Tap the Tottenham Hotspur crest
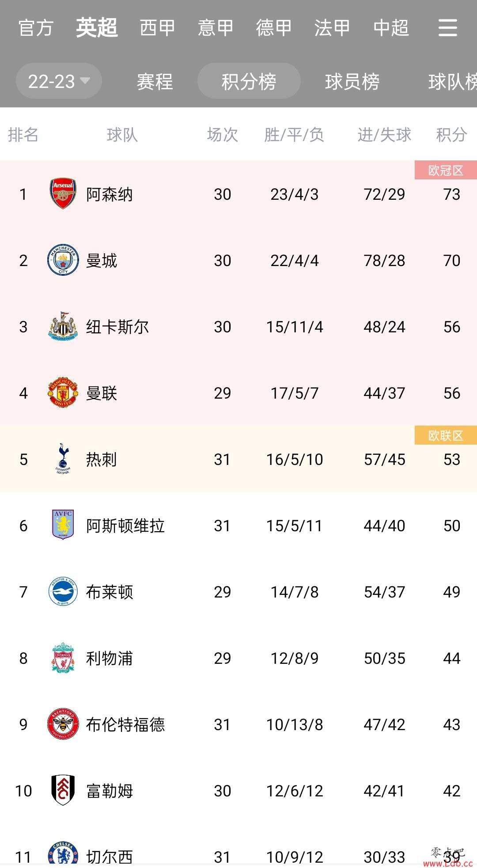477x868 pixels. tap(63, 459)
